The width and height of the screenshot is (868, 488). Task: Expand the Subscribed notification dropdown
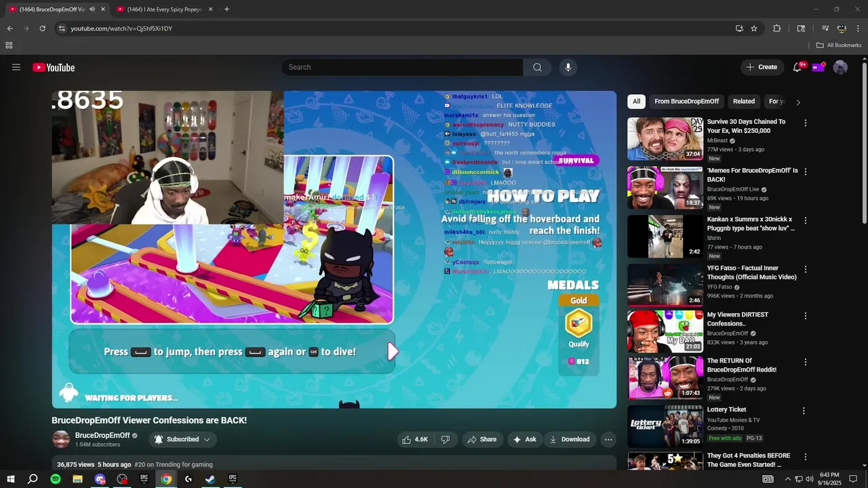coord(182,439)
